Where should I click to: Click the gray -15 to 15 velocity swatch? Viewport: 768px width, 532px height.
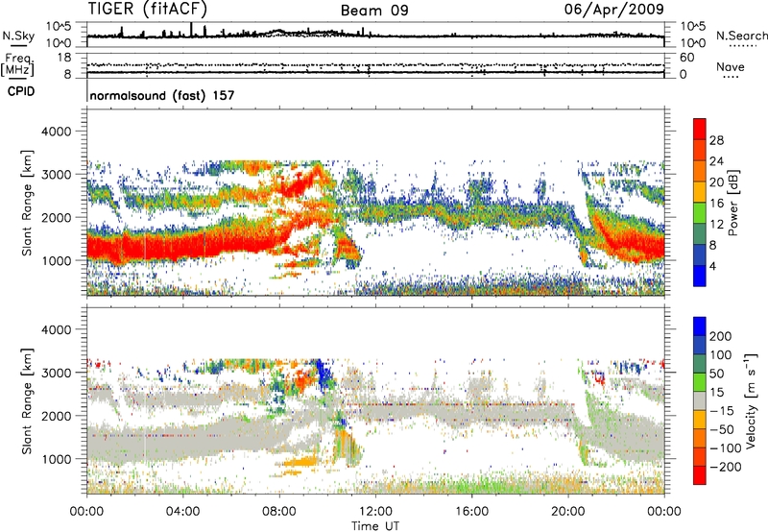point(700,401)
